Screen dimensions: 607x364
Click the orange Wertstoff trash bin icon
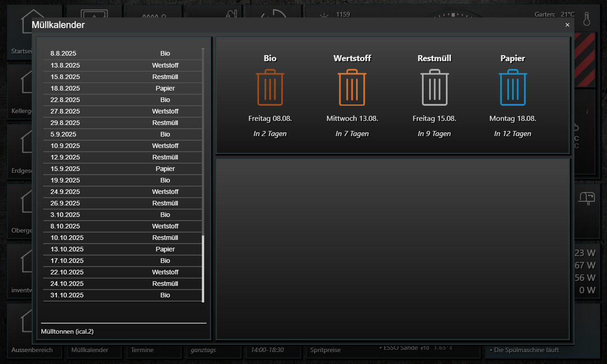point(352,87)
